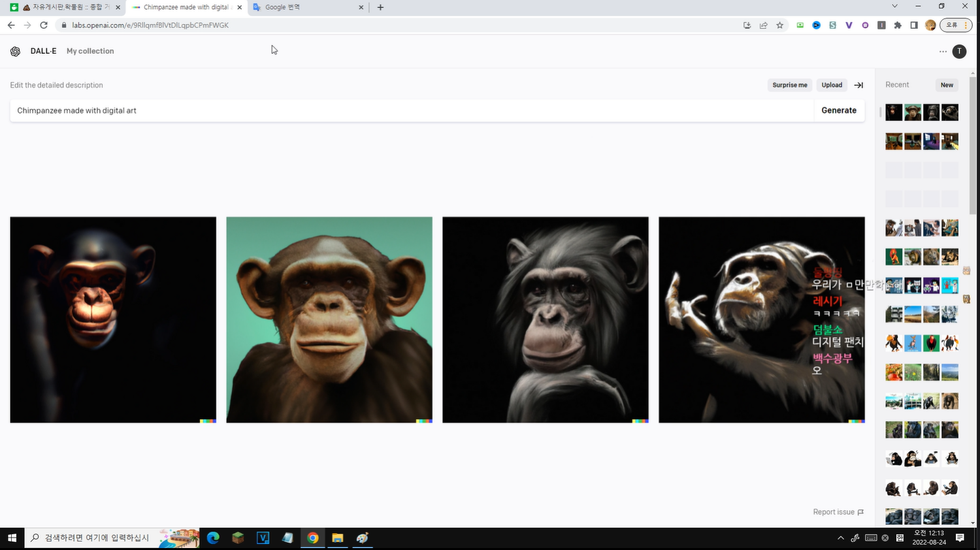
Task: Open File Explorer from the taskbar
Action: (x=337, y=538)
